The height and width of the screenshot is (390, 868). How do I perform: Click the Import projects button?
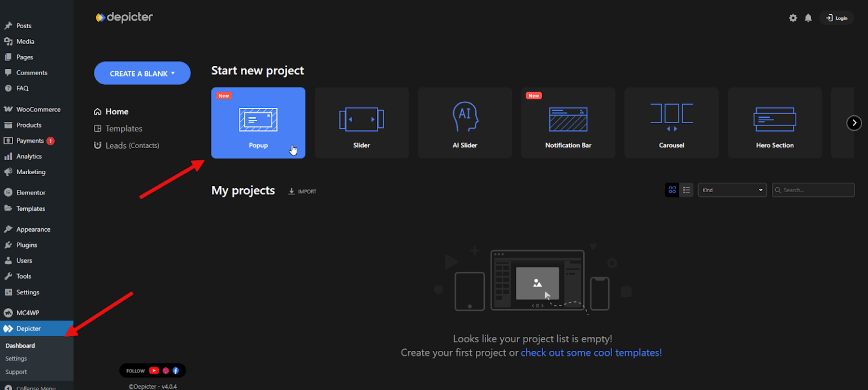(302, 192)
